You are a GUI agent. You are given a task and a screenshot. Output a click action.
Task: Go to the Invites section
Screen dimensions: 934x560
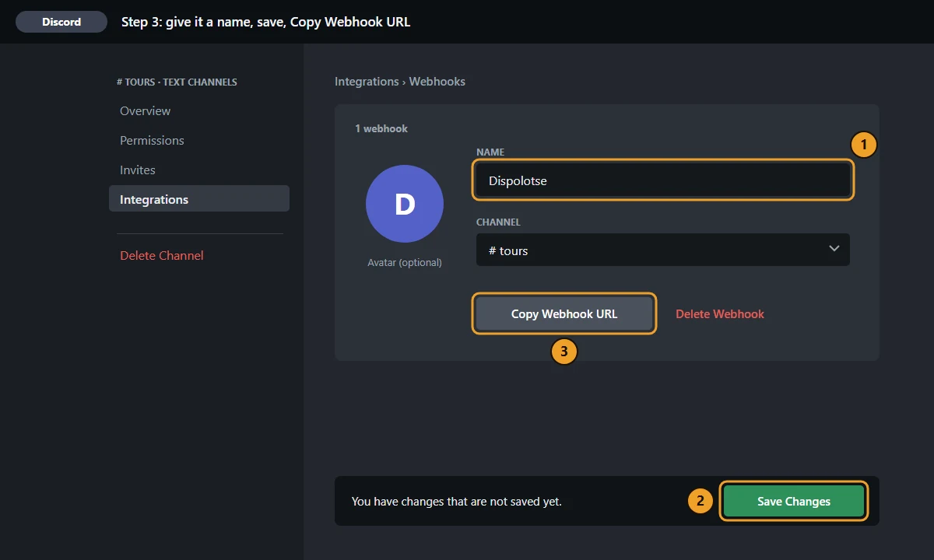199,170
